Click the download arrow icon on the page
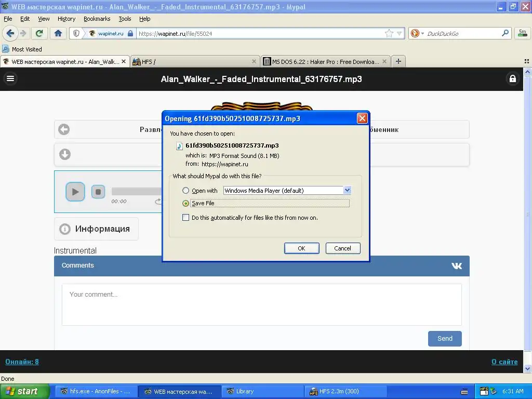Viewport: 532px width, 399px height. click(65, 154)
